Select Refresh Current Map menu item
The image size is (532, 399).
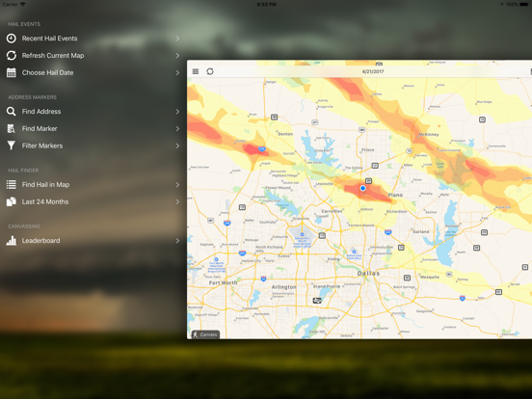point(93,55)
